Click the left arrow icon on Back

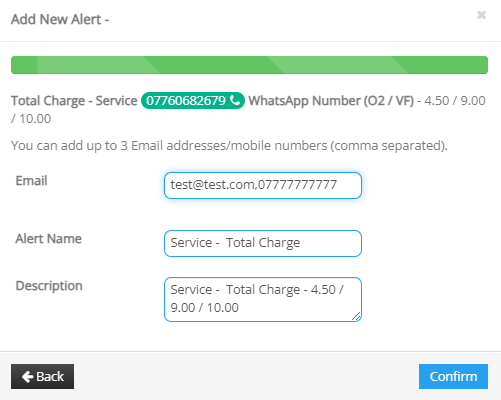[x=27, y=377]
